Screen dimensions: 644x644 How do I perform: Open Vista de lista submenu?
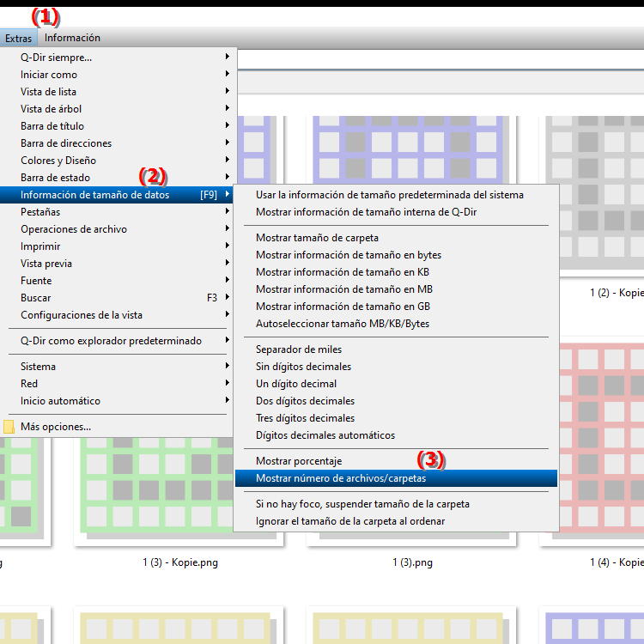coord(118,92)
